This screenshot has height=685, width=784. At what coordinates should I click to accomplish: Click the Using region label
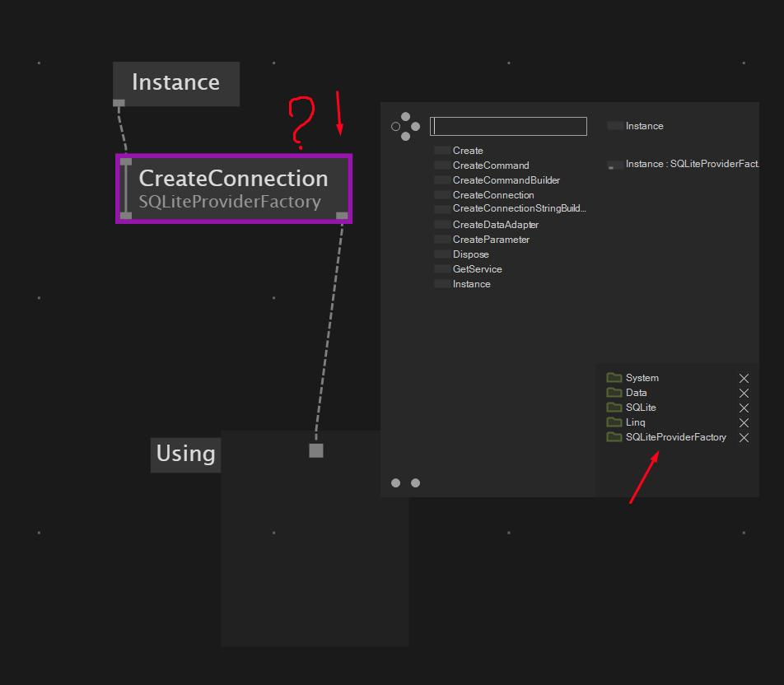pos(185,454)
